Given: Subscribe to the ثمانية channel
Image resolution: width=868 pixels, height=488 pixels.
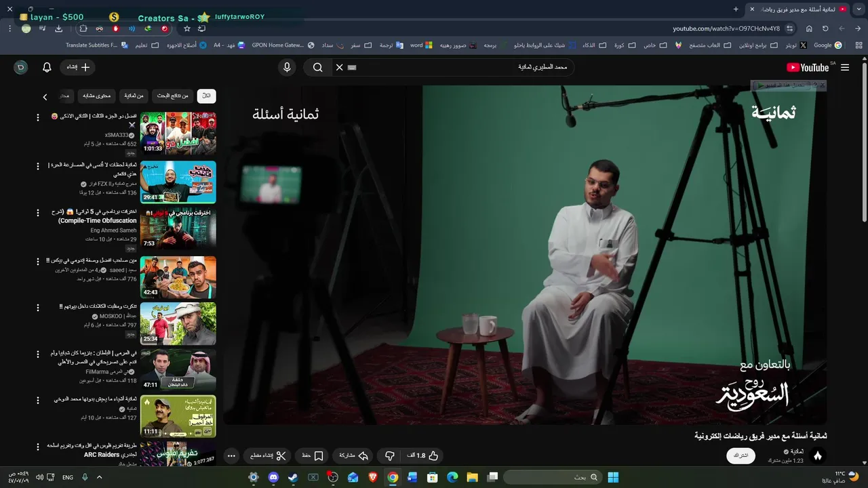Looking at the screenshot, I should pyautogui.click(x=741, y=455).
